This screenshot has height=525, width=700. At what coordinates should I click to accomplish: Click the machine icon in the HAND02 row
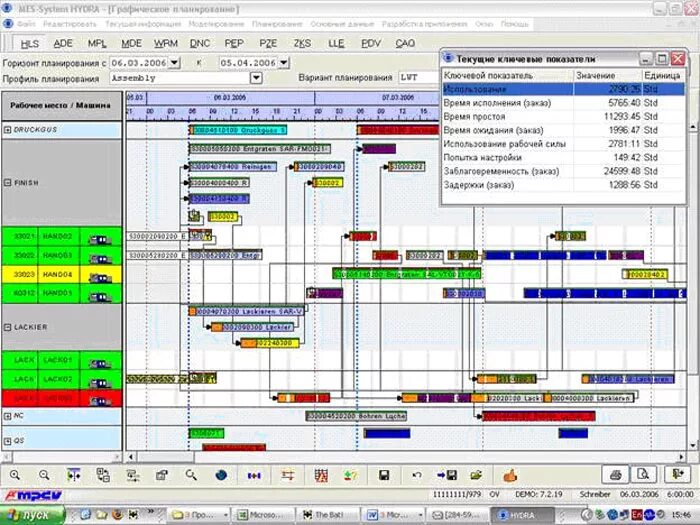tap(100, 240)
